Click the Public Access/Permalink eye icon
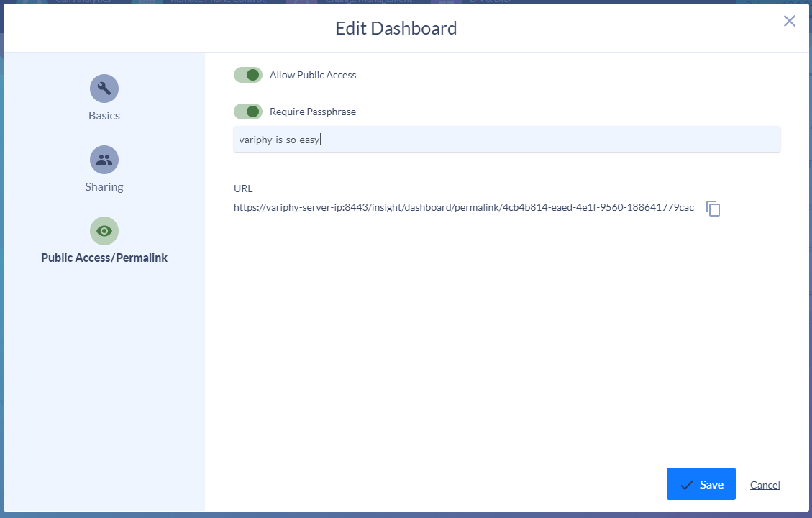This screenshot has width=812, height=518. (x=104, y=230)
